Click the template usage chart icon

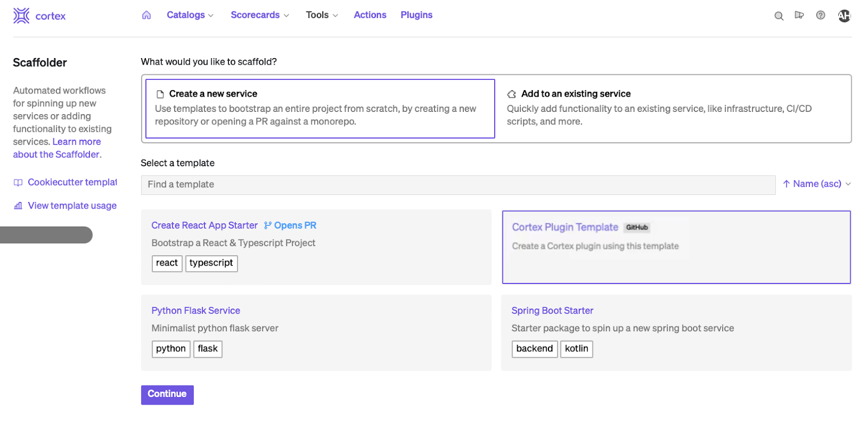(18, 206)
